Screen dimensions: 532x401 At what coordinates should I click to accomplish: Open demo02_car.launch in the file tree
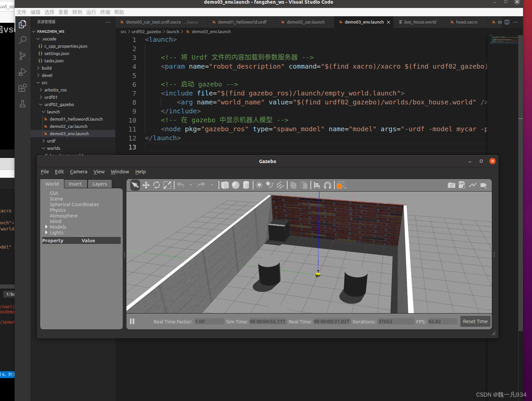(69, 126)
